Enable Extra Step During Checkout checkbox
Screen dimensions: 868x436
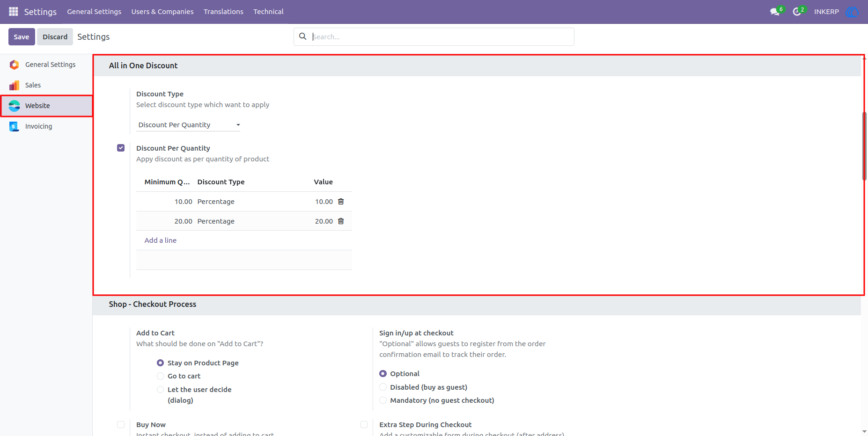[364, 425]
